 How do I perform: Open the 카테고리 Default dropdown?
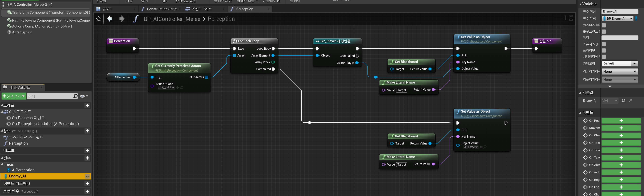(620, 64)
